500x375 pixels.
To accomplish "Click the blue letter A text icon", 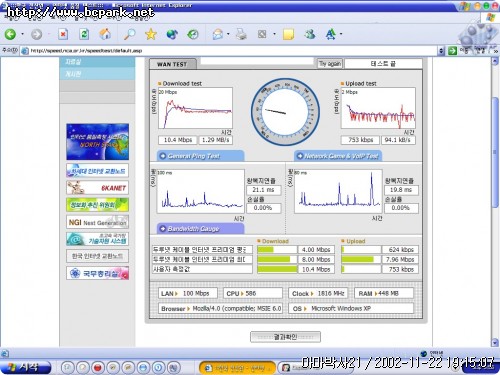I will 331,34.
